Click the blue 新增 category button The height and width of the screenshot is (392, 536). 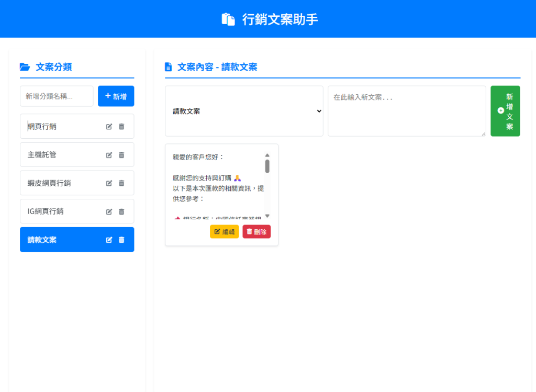tap(116, 96)
